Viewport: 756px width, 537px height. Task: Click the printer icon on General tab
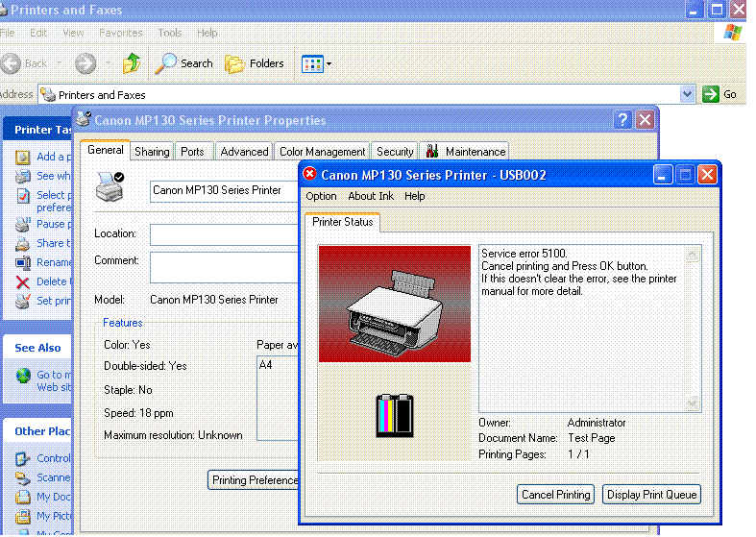pyautogui.click(x=110, y=186)
